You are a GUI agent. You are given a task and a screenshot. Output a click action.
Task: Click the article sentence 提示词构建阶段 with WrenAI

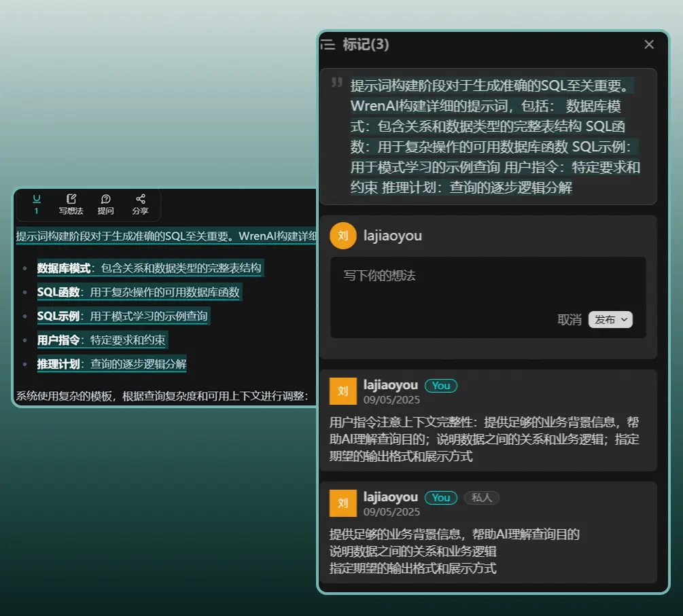[166, 236]
